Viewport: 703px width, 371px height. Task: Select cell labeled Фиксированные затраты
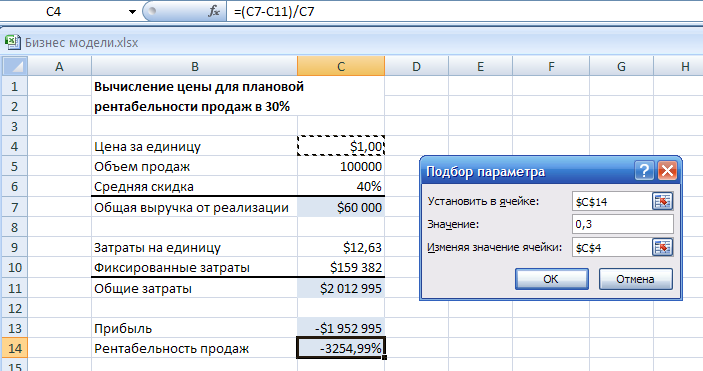pos(194,267)
